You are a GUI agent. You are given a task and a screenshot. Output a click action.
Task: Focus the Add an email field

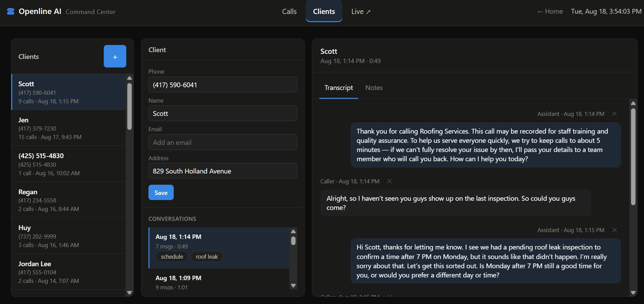tap(223, 142)
